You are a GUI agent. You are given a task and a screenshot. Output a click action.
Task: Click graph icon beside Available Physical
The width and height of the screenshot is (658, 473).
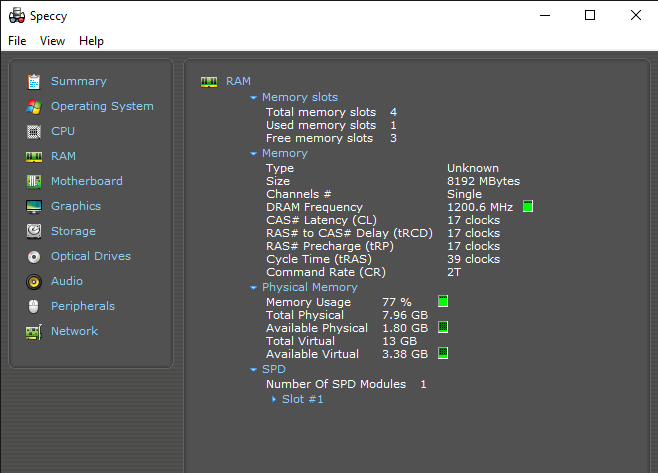tap(443, 327)
